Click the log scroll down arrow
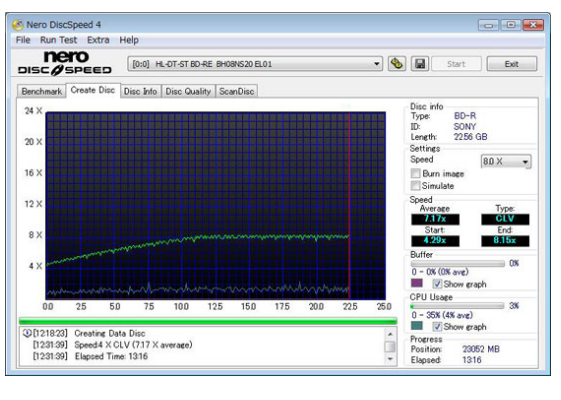Viewport: 561px width, 400px height. [390, 359]
